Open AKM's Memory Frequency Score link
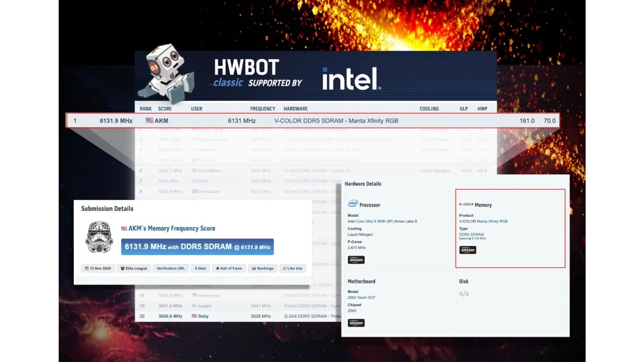This screenshot has width=644, height=362. click(172, 228)
